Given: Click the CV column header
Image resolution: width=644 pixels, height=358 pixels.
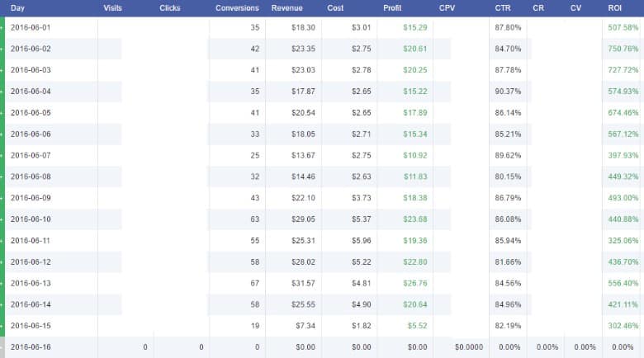Looking at the screenshot, I should click(x=575, y=7).
